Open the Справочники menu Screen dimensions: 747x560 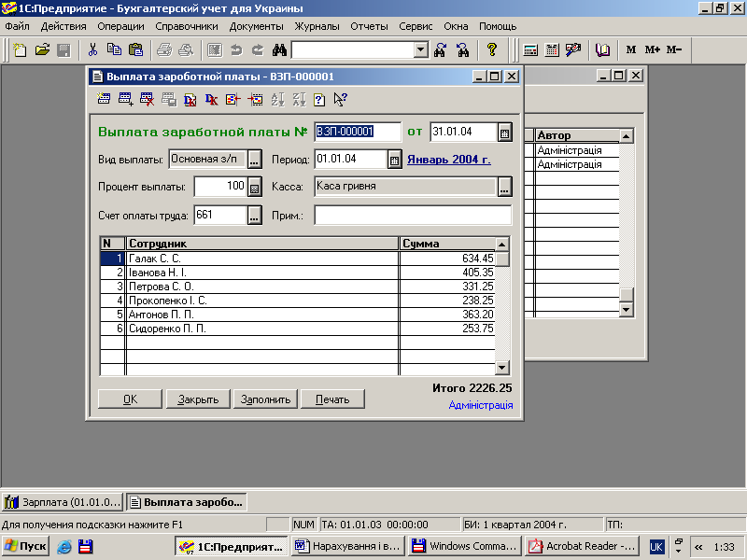pyautogui.click(x=186, y=26)
